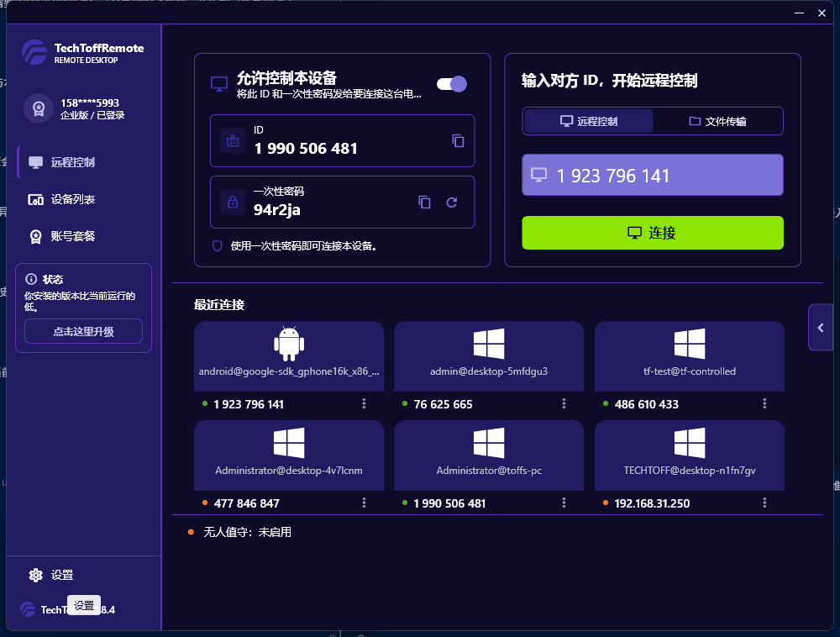
Task: Open more options for recent 1 990 506 481
Action: 564,503
